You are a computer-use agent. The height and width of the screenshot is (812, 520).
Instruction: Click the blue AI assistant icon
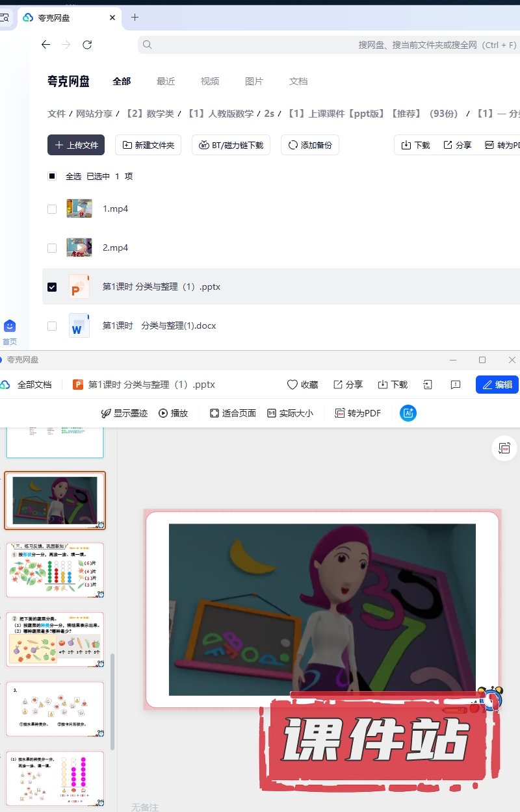pos(408,413)
